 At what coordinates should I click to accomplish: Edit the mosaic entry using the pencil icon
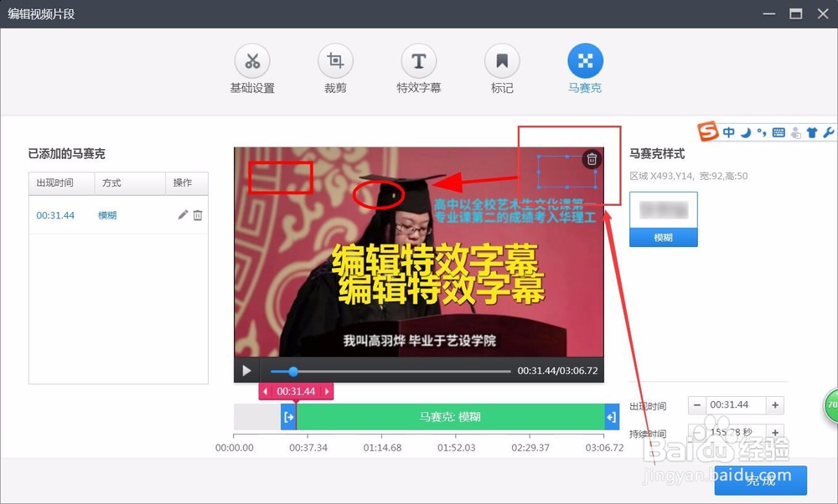click(182, 215)
